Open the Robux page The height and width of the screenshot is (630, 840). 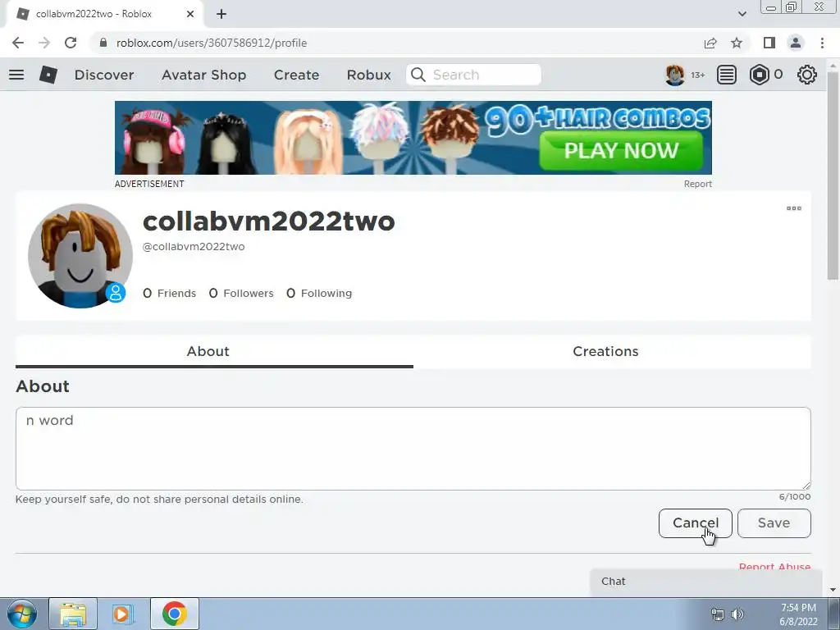click(x=368, y=75)
